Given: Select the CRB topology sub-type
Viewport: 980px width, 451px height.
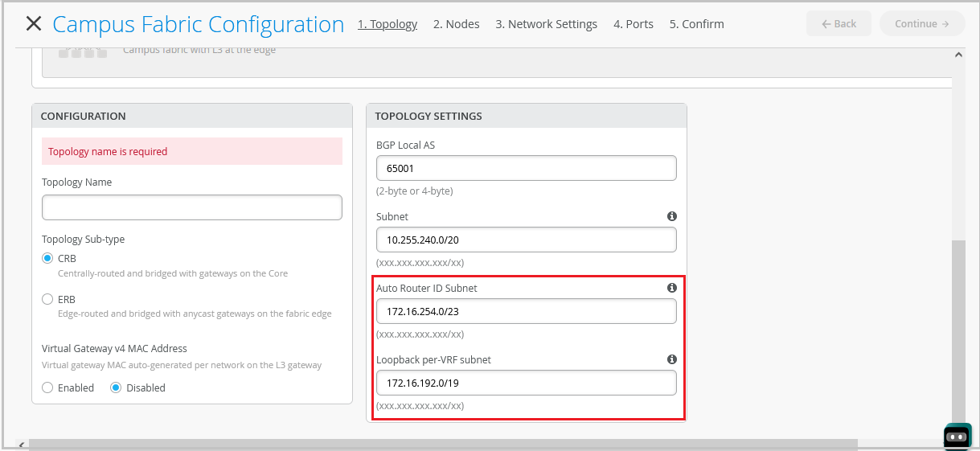Looking at the screenshot, I should pyautogui.click(x=47, y=259).
